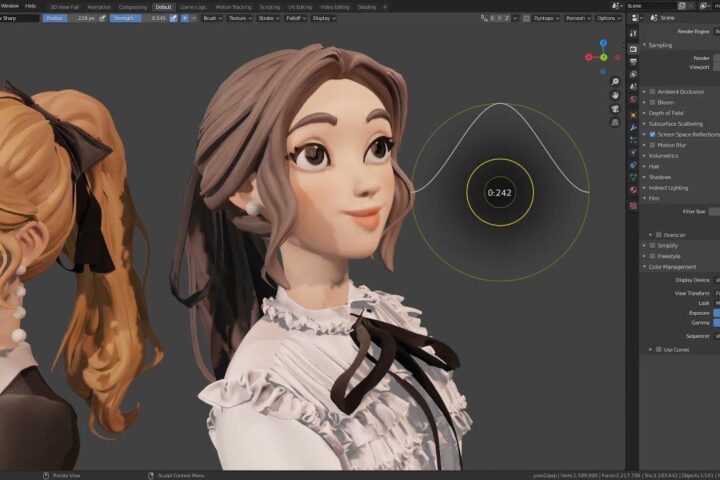Open the Output properties tab
This screenshot has height=480, width=720.
point(633,62)
